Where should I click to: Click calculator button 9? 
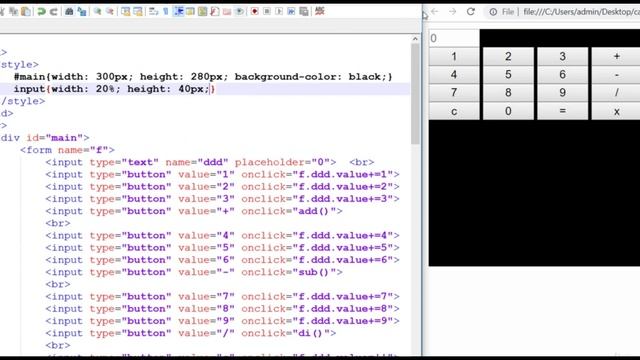(562, 93)
